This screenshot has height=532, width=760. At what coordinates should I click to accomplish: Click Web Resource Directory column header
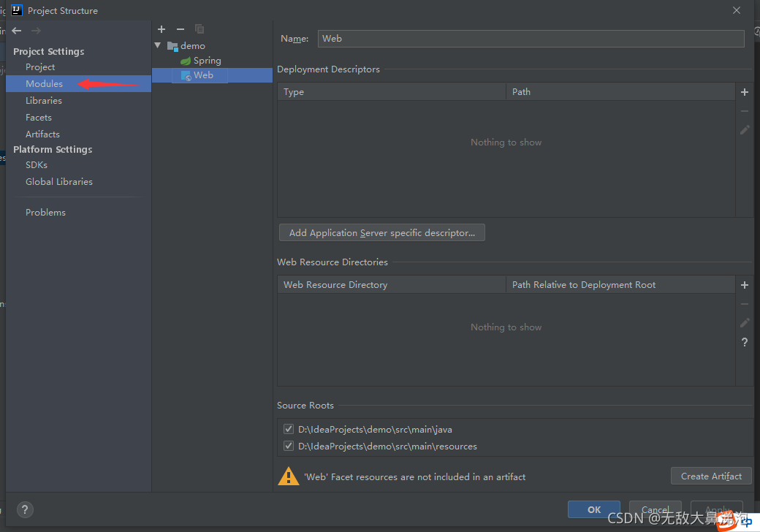pos(392,284)
